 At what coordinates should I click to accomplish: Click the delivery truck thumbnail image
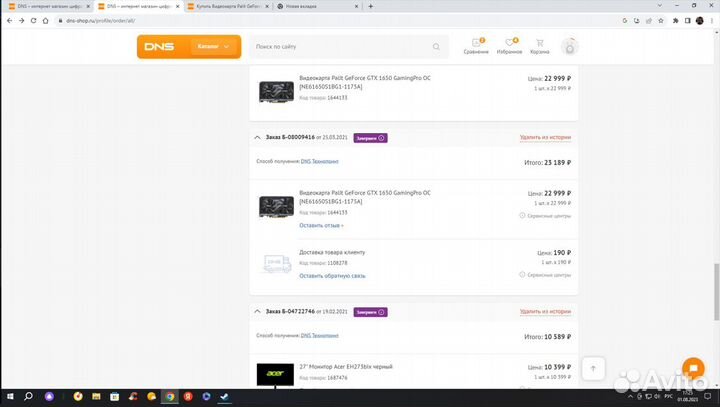tap(277, 263)
